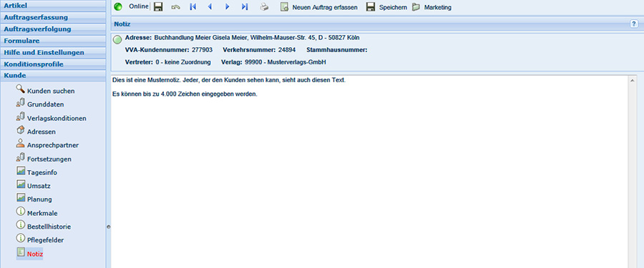This screenshot has width=644, height=268.
Task: Open Fortsetzungen menu entry
Action: click(49, 159)
